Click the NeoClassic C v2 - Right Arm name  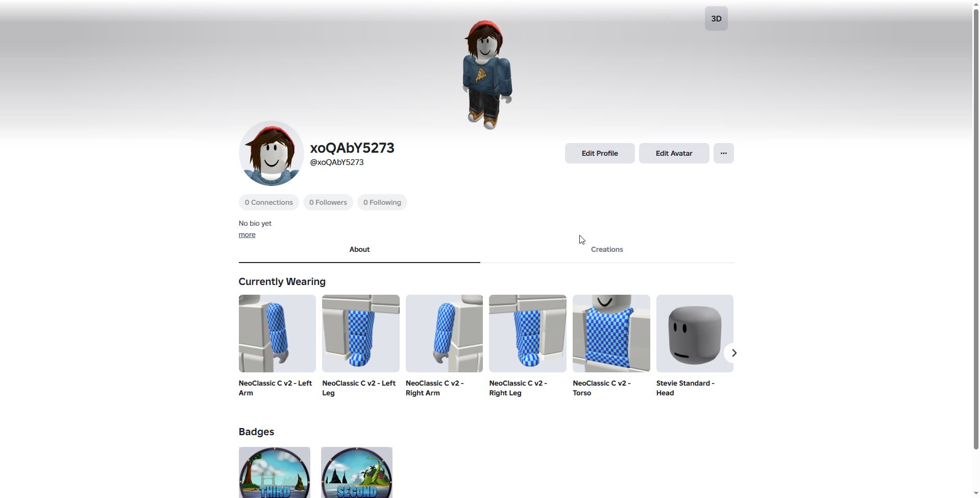point(434,388)
